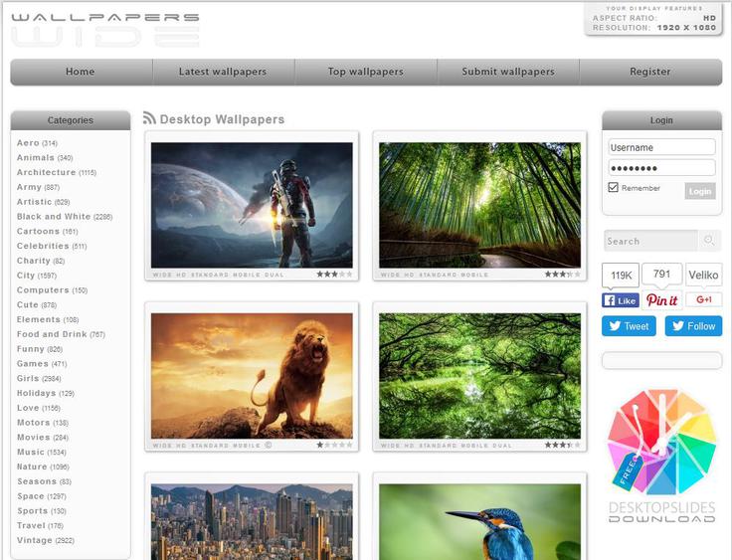The image size is (732, 560).
Task: Toggle the Remember checkbox
Action: (613, 187)
